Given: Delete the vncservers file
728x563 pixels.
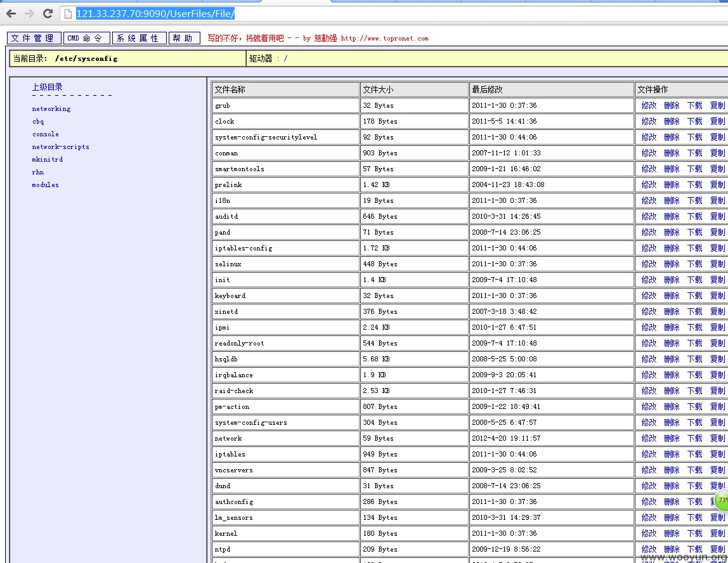Looking at the screenshot, I should (x=672, y=470).
